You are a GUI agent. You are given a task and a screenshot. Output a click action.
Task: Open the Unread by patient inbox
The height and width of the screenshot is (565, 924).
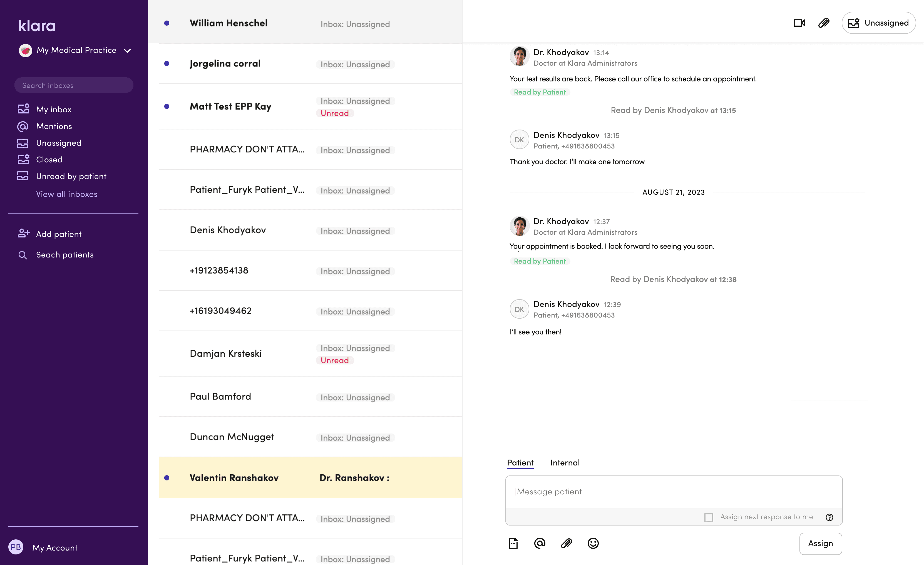[71, 176]
